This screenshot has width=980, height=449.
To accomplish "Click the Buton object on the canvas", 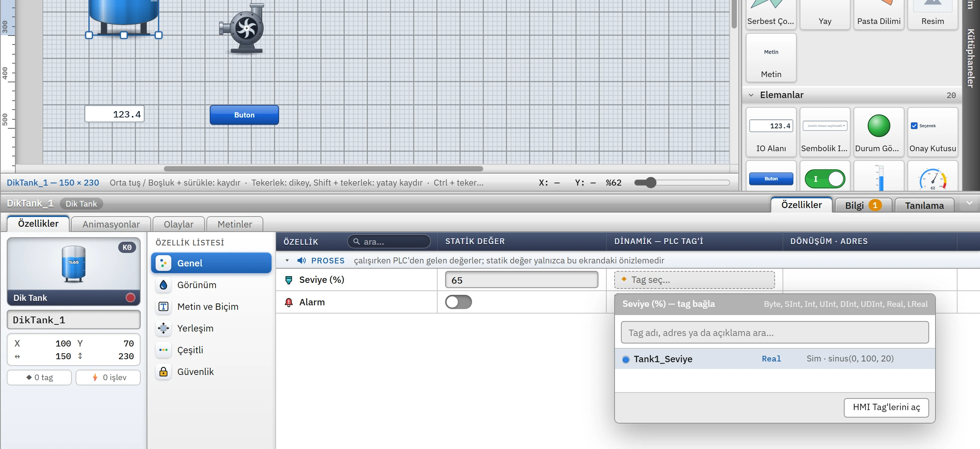I will point(244,114).
